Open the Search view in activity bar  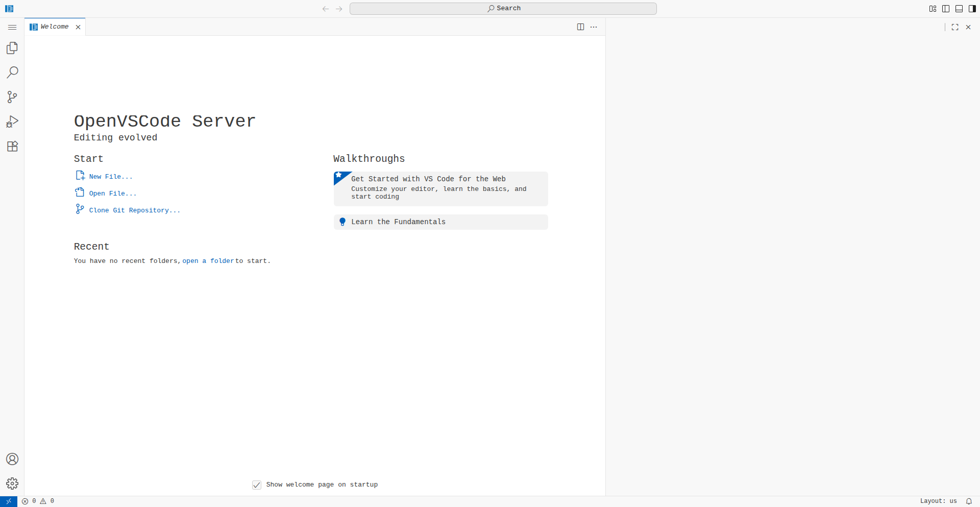point(12,73)
